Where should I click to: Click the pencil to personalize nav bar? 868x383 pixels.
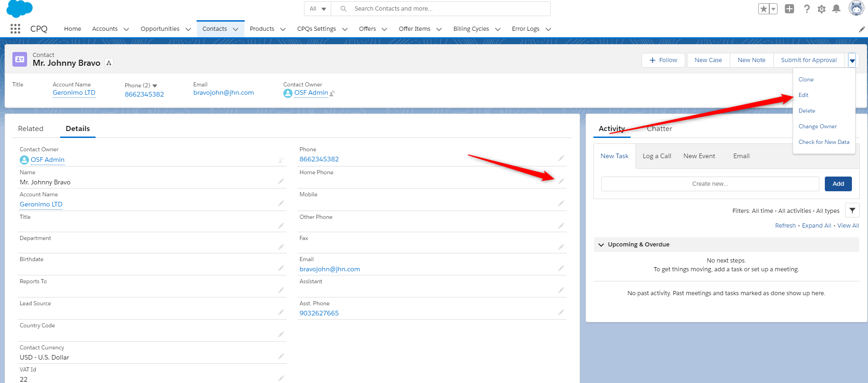point(862,29)
